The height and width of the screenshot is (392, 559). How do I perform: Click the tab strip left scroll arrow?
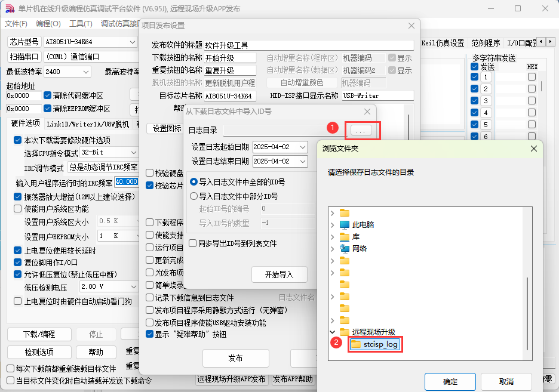541,42
